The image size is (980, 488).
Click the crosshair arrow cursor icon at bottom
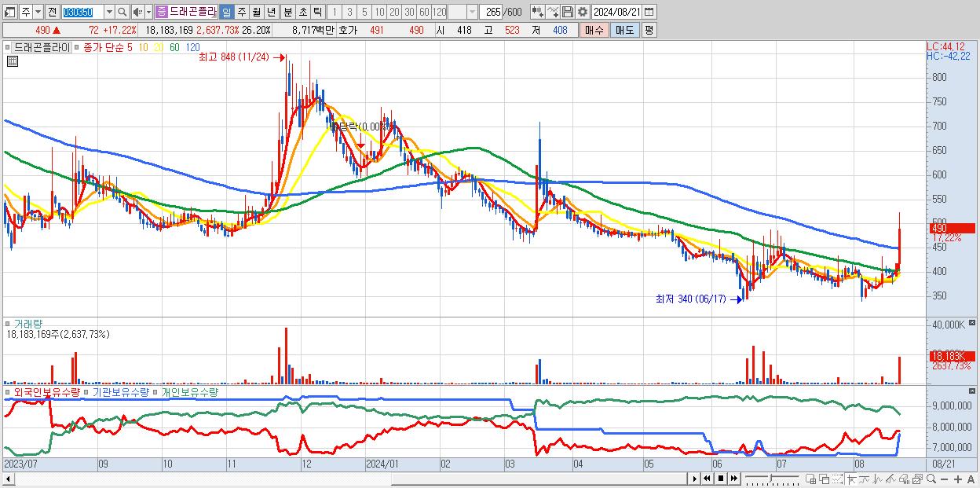click(x=852, y=479)
